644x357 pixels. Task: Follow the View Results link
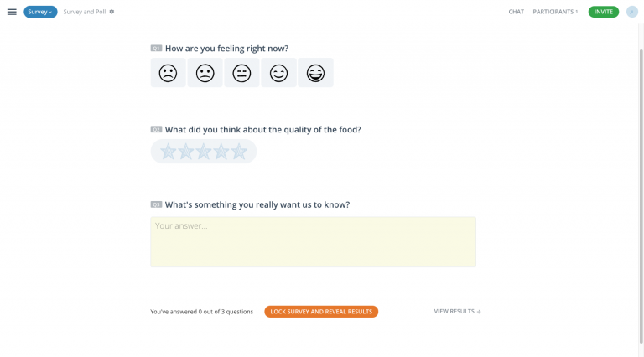(457, 312)
